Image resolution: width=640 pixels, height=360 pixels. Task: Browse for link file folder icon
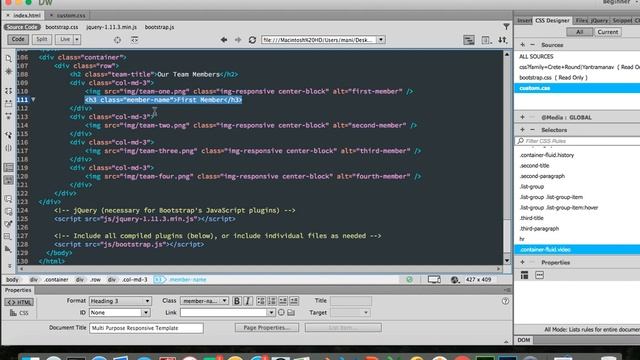pyautogui.click(x=291, y=312)
